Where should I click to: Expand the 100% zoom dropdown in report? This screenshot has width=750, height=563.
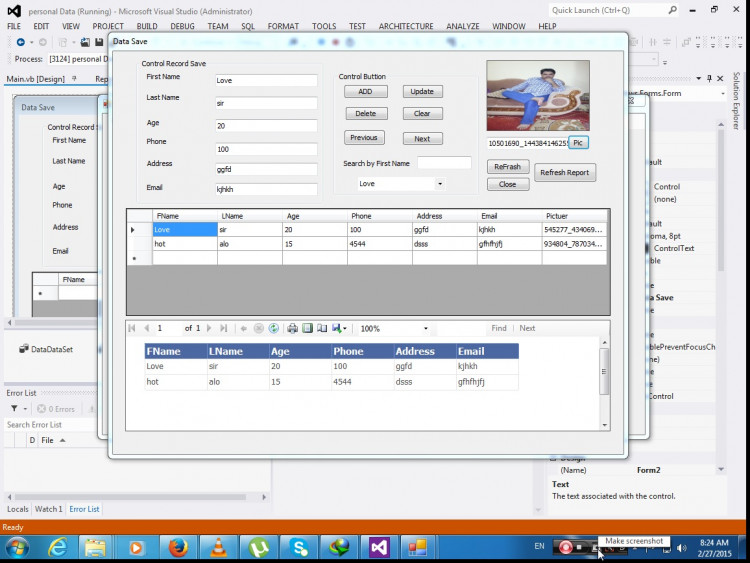(425, 328)
